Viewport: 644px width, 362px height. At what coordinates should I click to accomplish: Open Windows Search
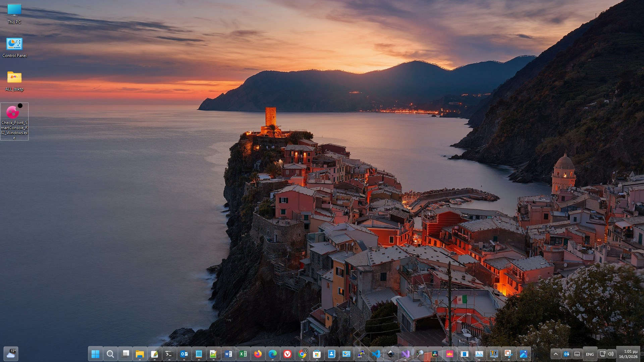(x=110, y=354)
